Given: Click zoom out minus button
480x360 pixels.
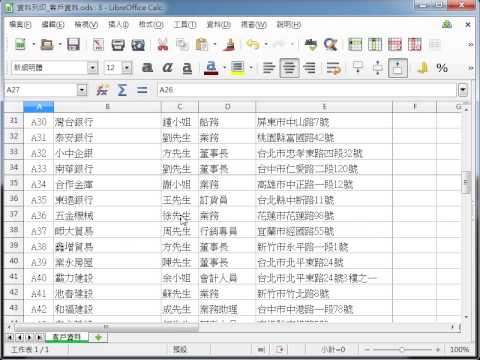Looking at the screenshot, I should coord(367,350).
